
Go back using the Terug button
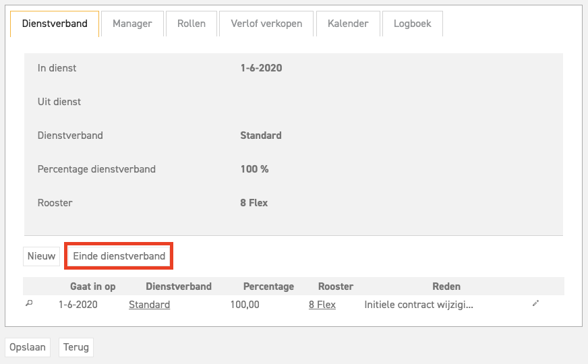(76, 347)
